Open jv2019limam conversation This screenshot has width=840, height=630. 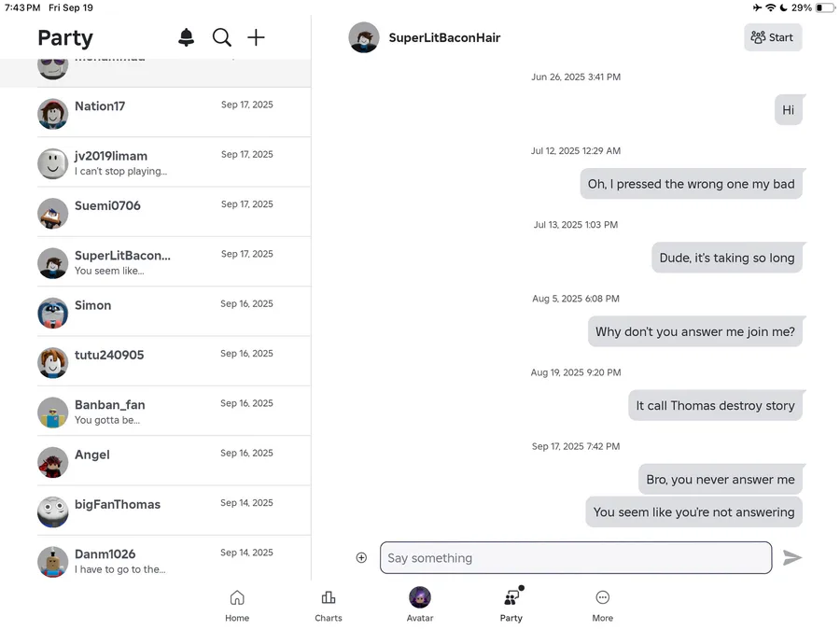(174, 162)
